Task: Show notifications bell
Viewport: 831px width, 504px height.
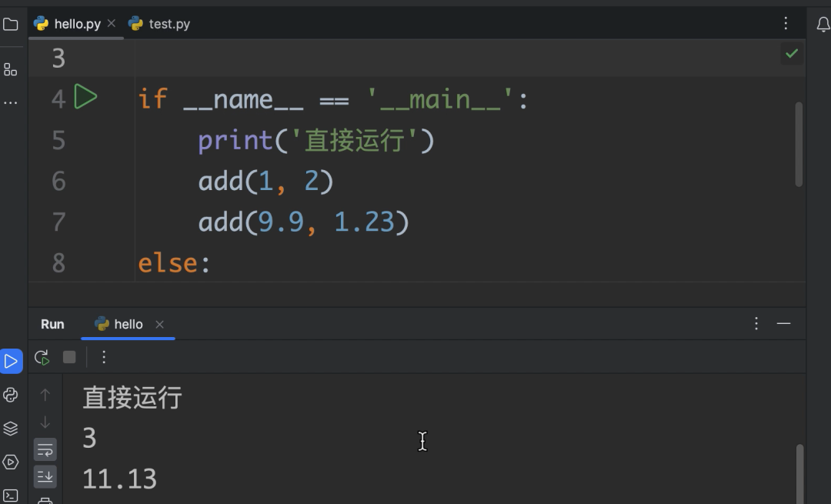Action: [823, 25]
